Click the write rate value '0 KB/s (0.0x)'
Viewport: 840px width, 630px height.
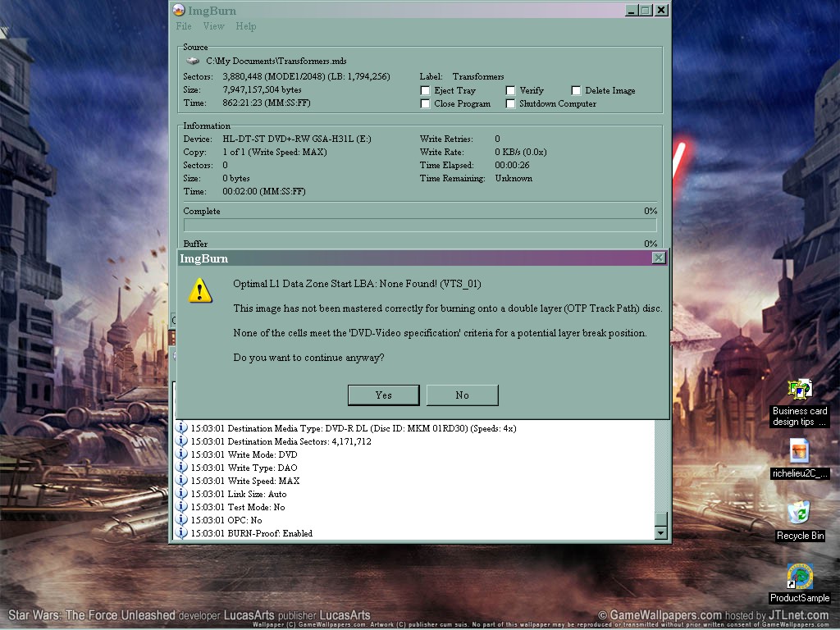tap(521, 152)
